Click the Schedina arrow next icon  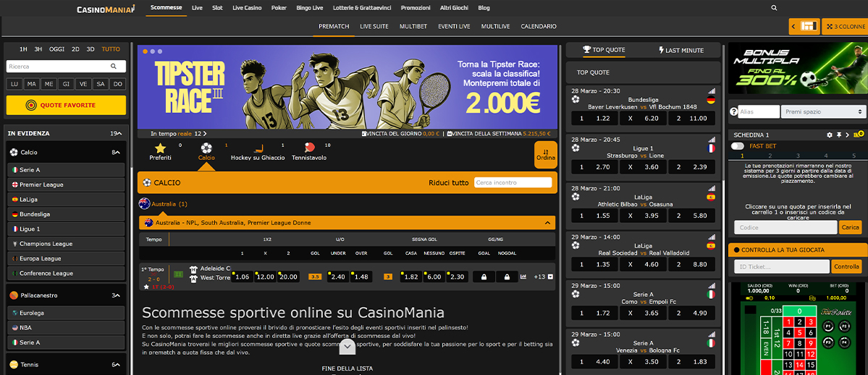[x=848, y=135]
